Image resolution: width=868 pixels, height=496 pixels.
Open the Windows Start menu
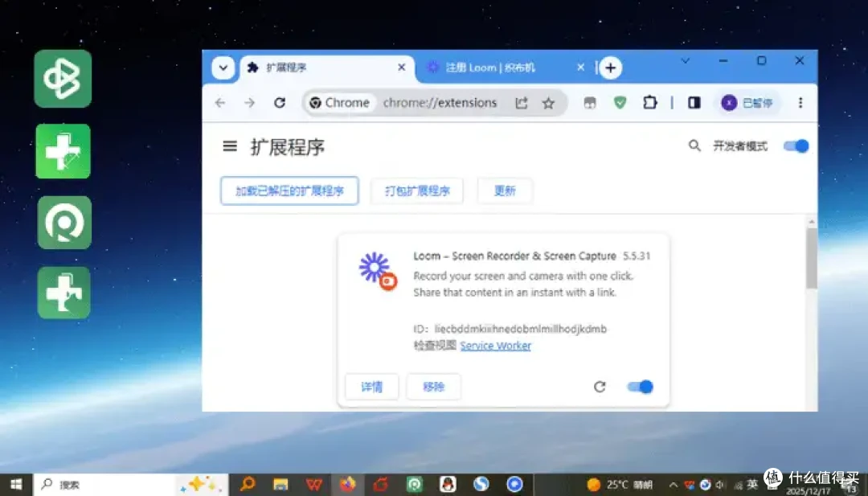(x=16, y=485)
